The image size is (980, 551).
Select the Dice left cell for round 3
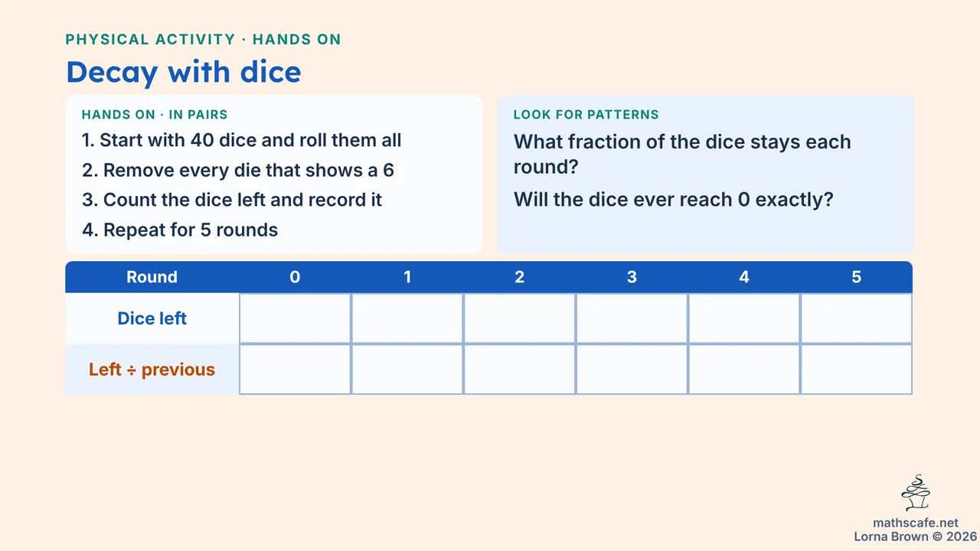[x=632, y=318]
